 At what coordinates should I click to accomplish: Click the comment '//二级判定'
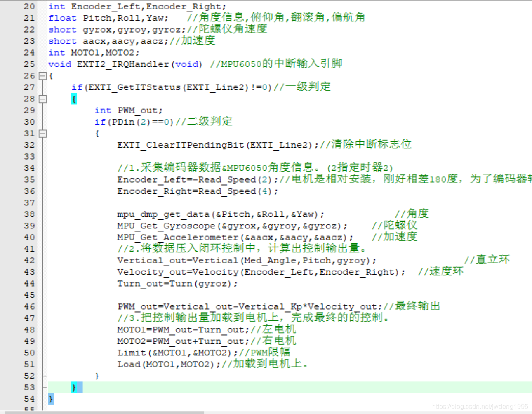tap(204, 121)
